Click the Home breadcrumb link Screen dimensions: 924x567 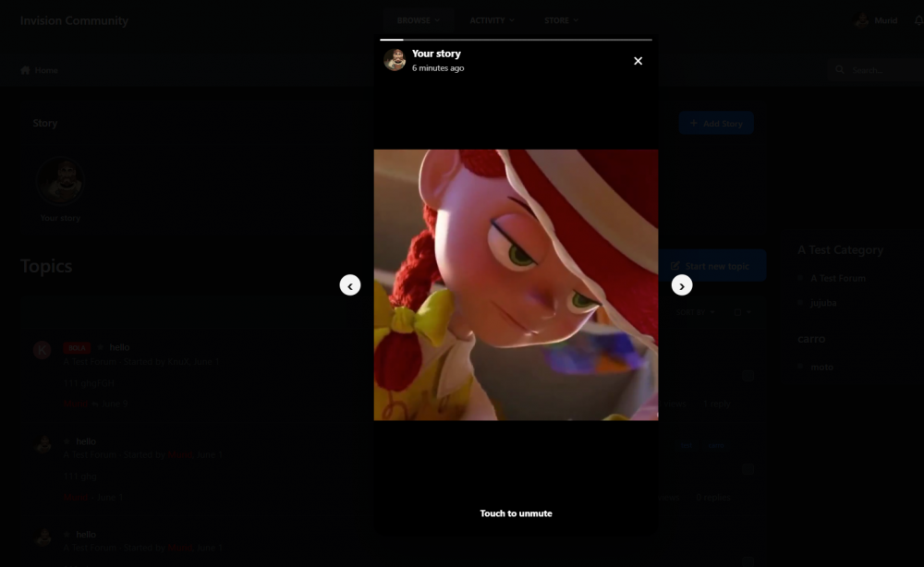pyautogui.click(x=46, y=71)
